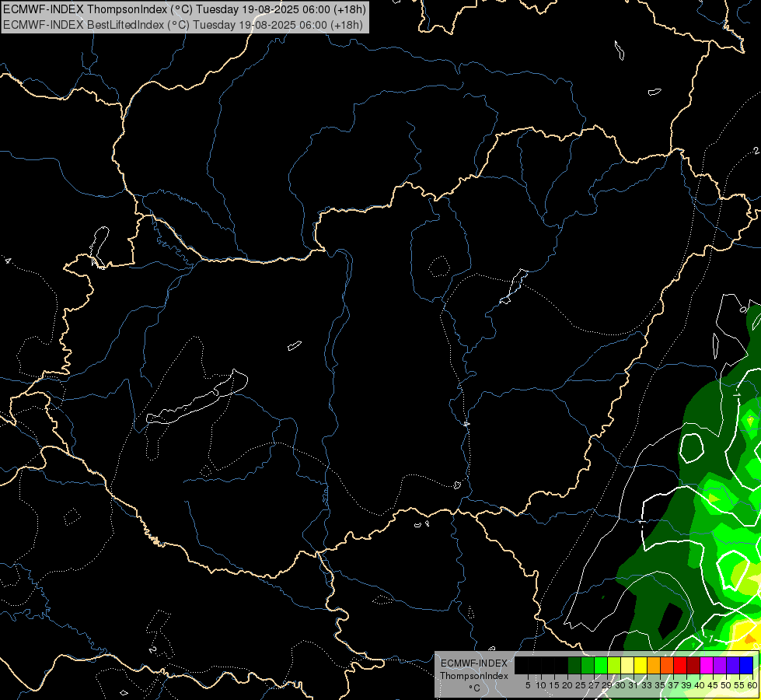Screen dimensions: 761x700
Task: Select the blue 55–60 legend swatch
Action: (746, 665)
